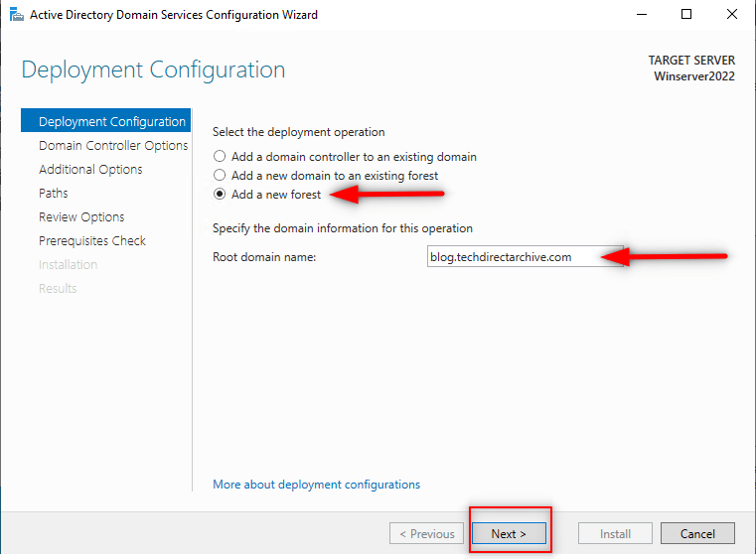
Task: Go to Domain Controller Options step
Action: pos(112,146)
